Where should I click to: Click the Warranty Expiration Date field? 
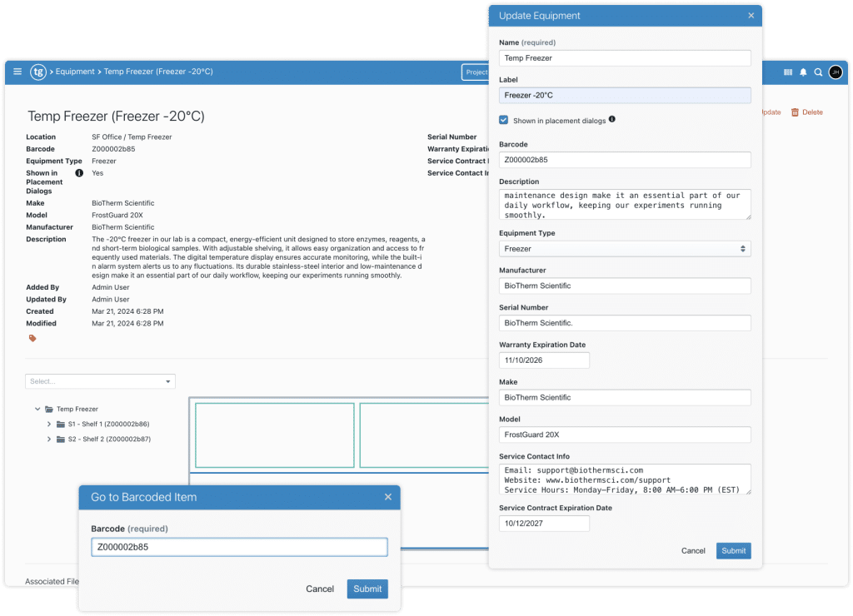click(544, 360)
